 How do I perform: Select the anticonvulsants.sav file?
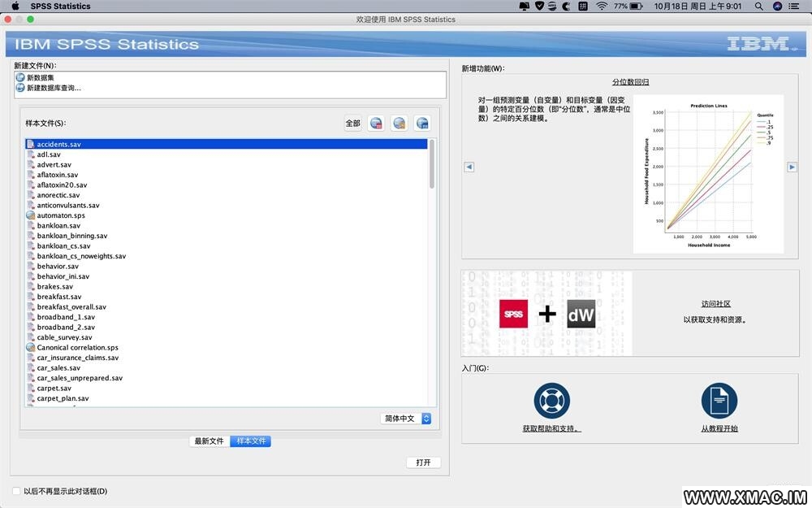[227, 206]
